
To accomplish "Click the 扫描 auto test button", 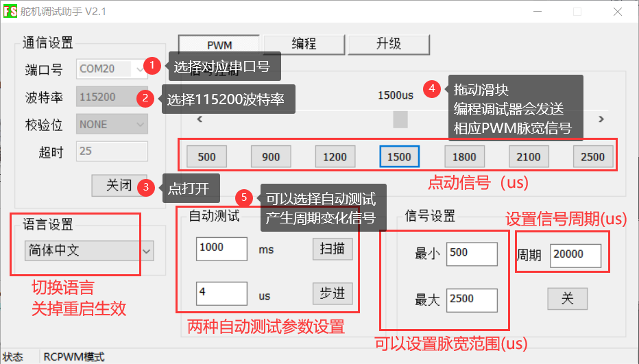I will point(333,249).
